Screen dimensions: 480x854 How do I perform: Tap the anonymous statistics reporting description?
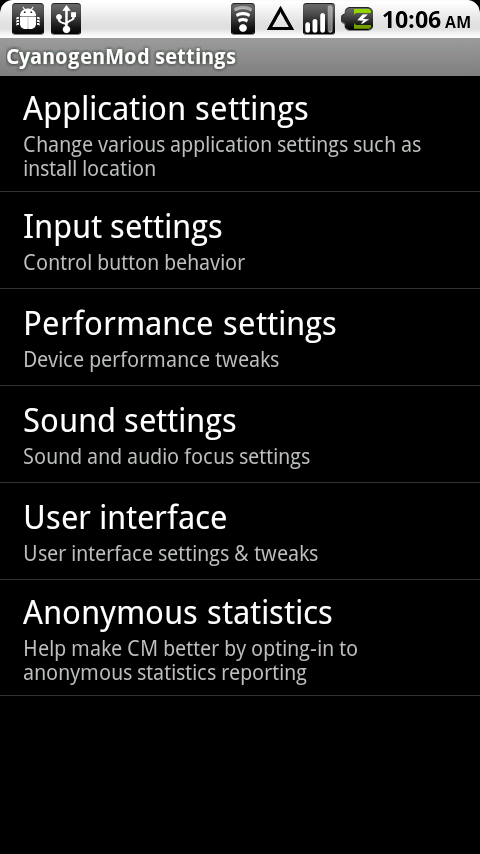pyautogui.click(x=191, y=661)
